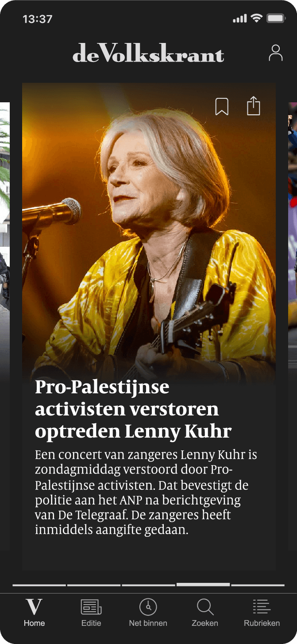Share the Lenny Kuhr article

[x=254, y=106]
